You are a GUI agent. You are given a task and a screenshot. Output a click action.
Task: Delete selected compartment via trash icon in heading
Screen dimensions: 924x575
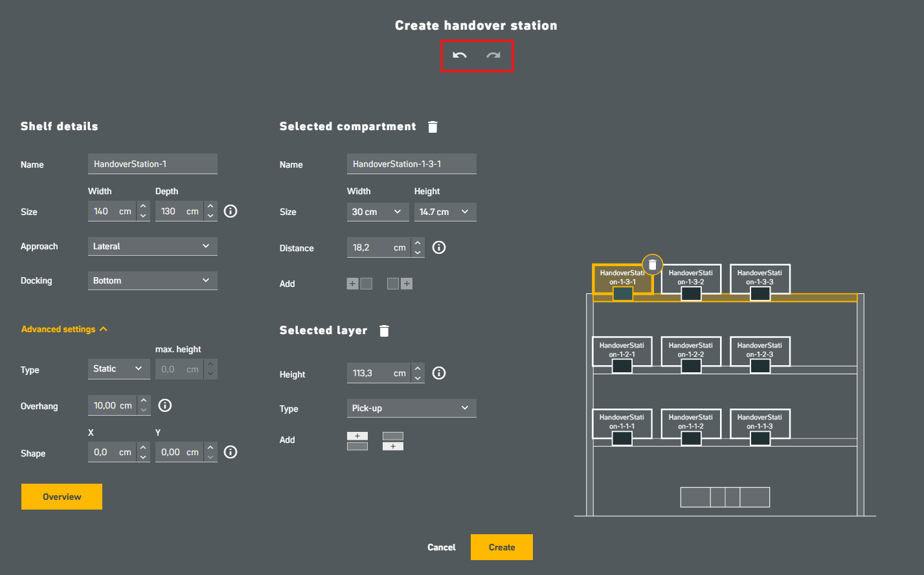click(433, 127)
